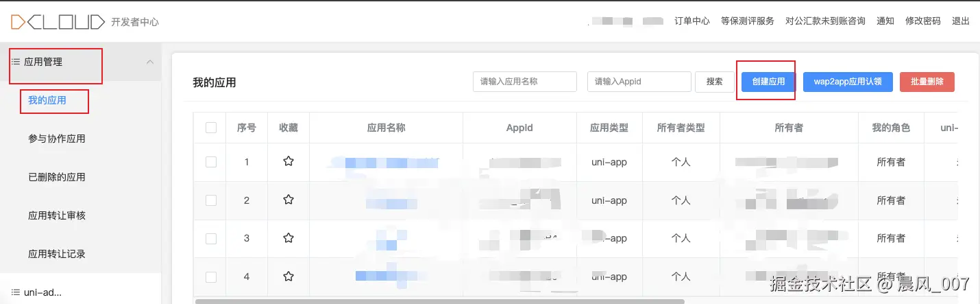Check the checkbox for row 2

tap(211, 200)
